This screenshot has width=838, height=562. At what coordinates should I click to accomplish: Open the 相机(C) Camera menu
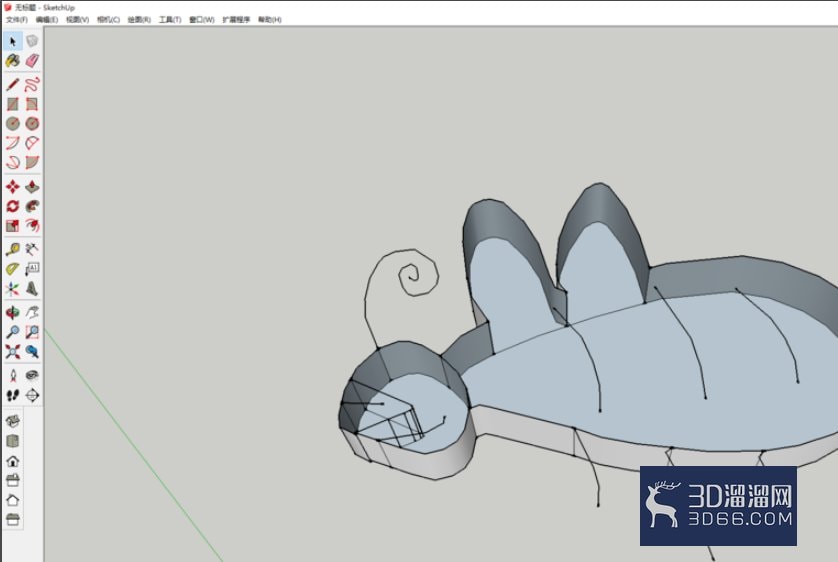[108, 20]
